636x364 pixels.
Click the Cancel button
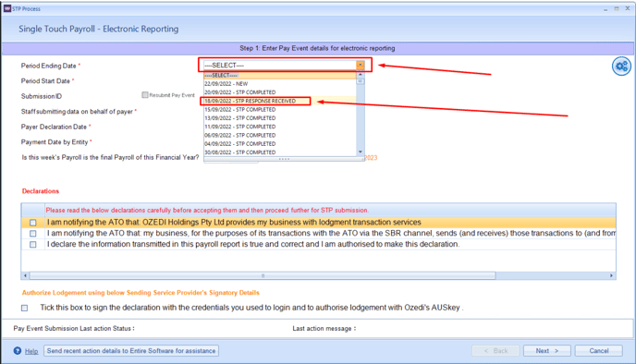[599, 351]
